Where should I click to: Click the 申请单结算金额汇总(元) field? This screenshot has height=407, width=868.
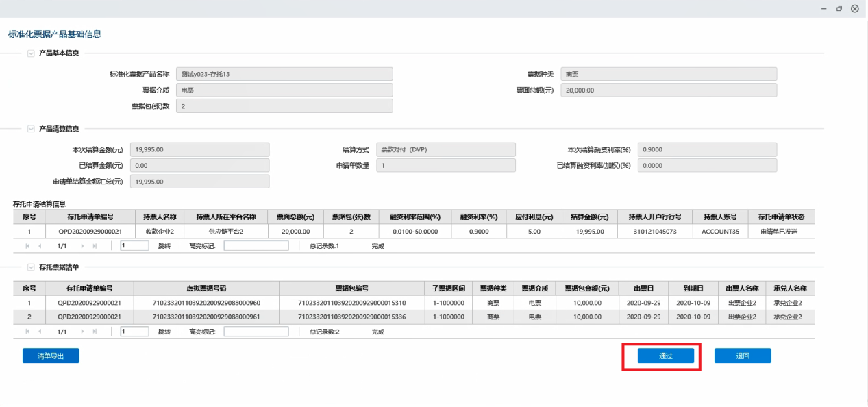tap(199, 182)
